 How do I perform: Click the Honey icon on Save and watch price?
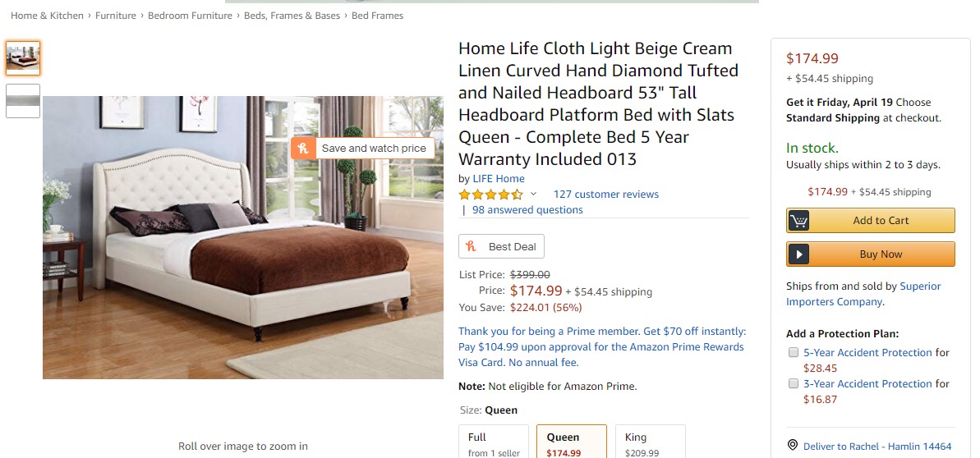tap(304, 149)
